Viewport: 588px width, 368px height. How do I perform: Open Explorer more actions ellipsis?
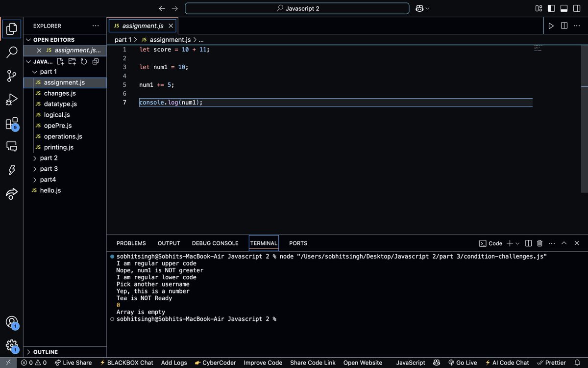click(95, 26)
